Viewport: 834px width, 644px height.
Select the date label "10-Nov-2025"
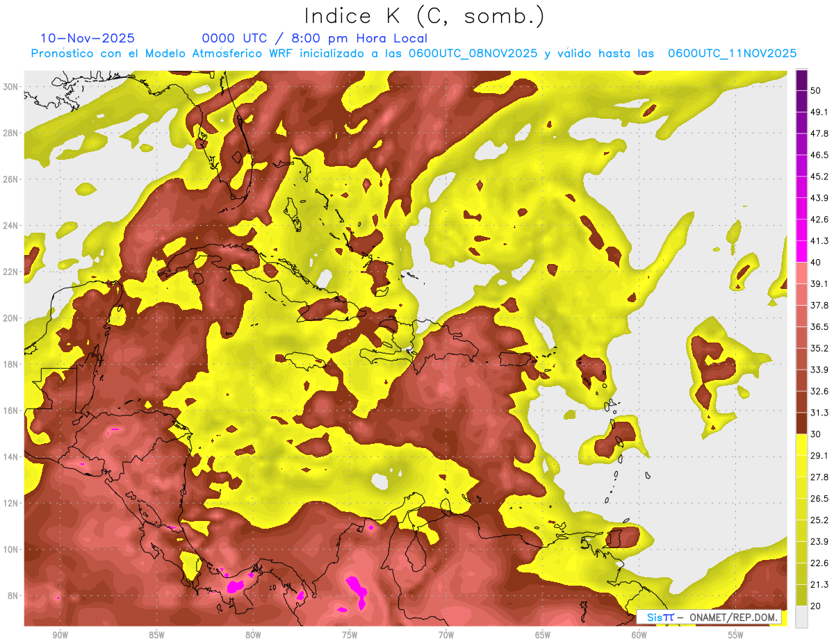(x=88, y=38)
